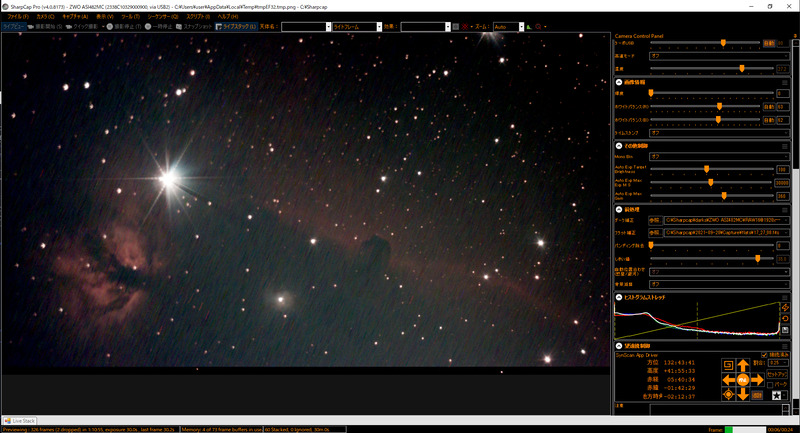Open the 効果 (effect) dropdown in toolbar
The width and height of the screenshot is (800, 433).
426,27
